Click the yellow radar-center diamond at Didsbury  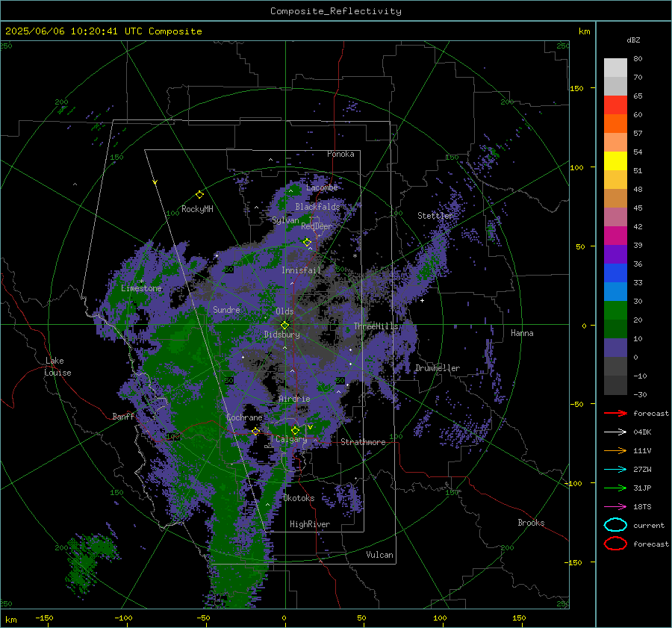[x=284, y=325]
